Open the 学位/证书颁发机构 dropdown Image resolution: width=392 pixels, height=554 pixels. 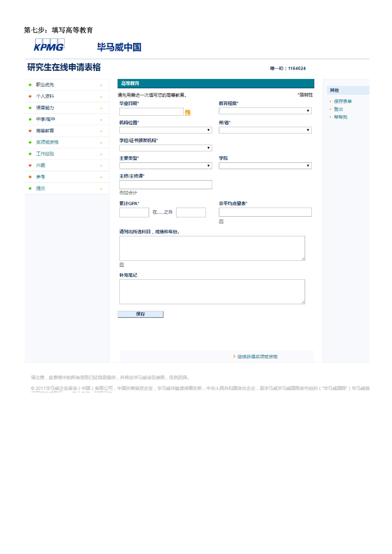(x=166, y=148)
